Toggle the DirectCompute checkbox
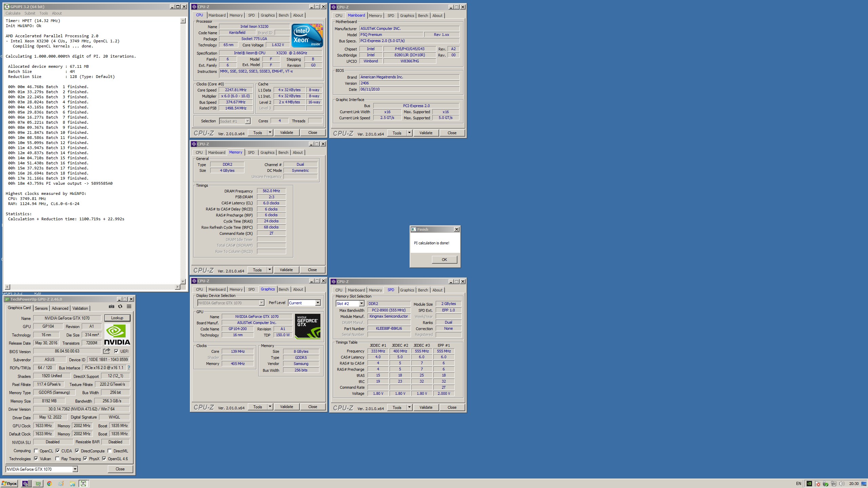The image size is (868, 488). coord(77,451)
